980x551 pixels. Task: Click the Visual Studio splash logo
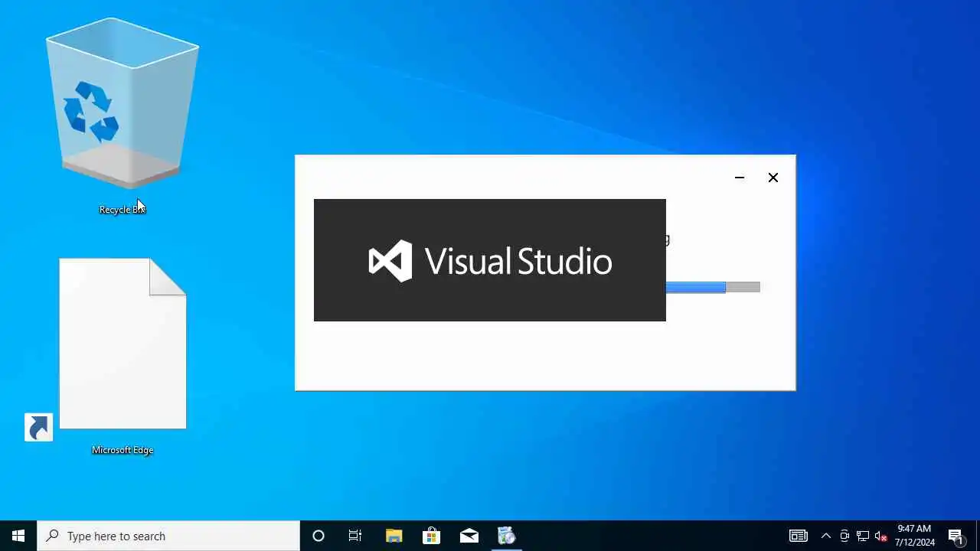pos(490,260)
